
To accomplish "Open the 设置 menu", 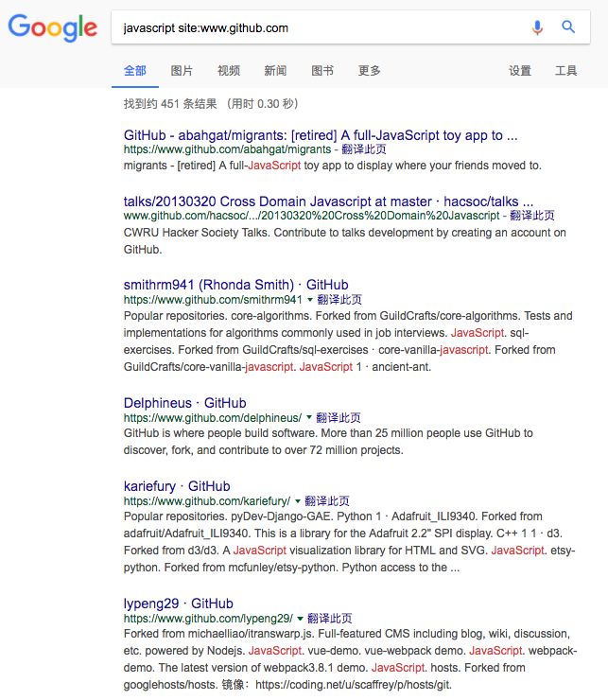I will 520,71.
